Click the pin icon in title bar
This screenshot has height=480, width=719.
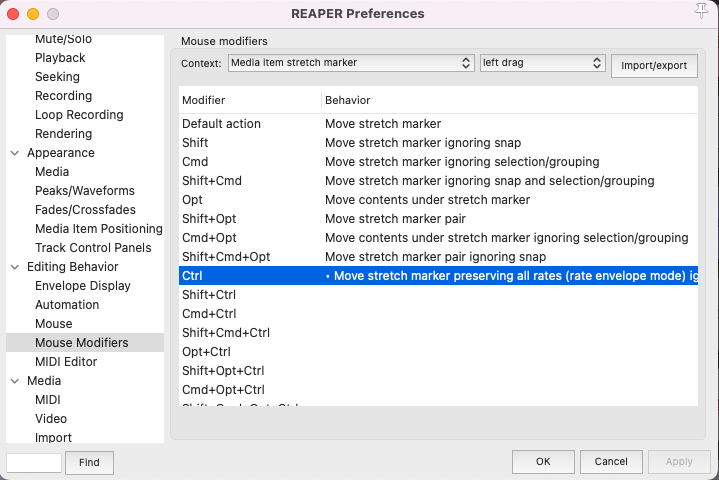tap(700, 11)
